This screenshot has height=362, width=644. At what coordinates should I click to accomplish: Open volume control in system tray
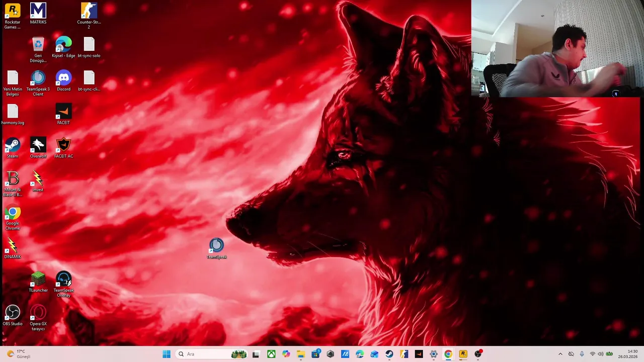click(x=600, y=354)
